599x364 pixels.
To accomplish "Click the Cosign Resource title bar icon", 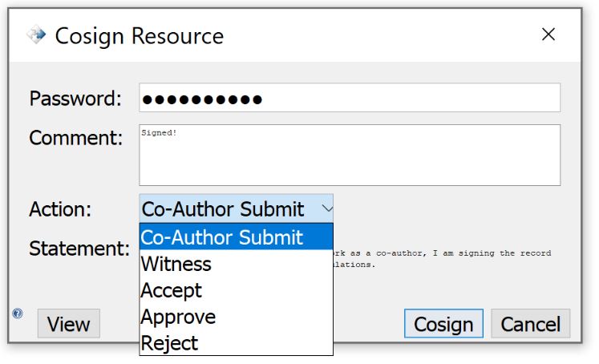I will tap(36, 35).
